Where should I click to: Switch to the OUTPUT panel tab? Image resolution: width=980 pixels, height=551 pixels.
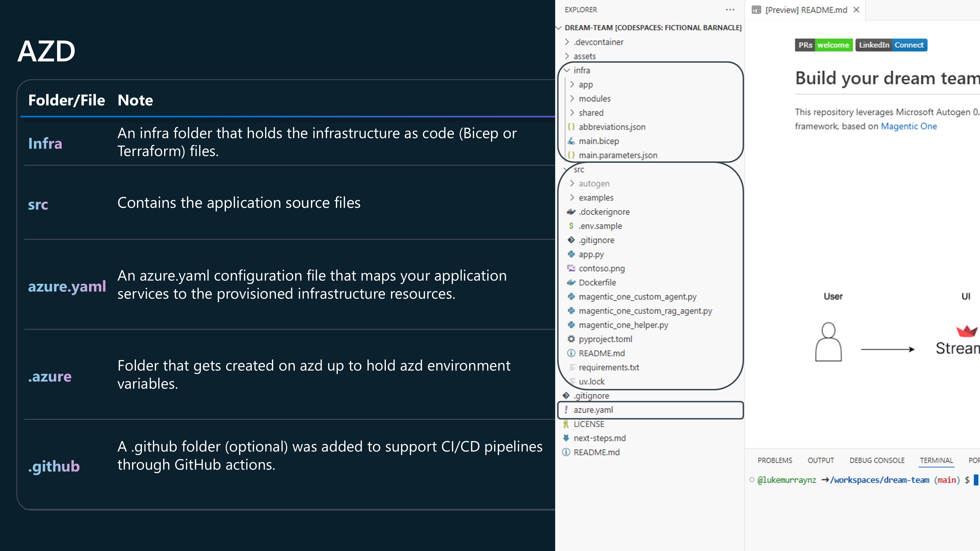pyautogui.click(x=821, y=460)
